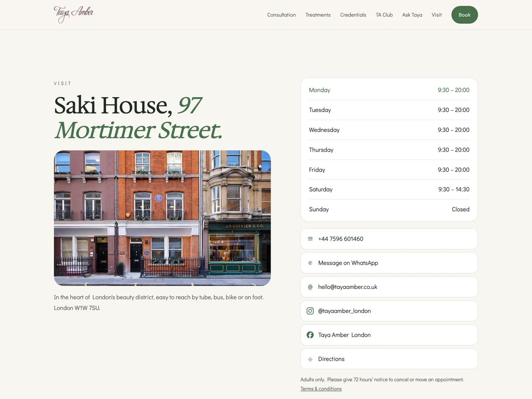532x399 pixels.
Task: Open the @tayaamber_london Instagram profile
Action: coord(389,311)
